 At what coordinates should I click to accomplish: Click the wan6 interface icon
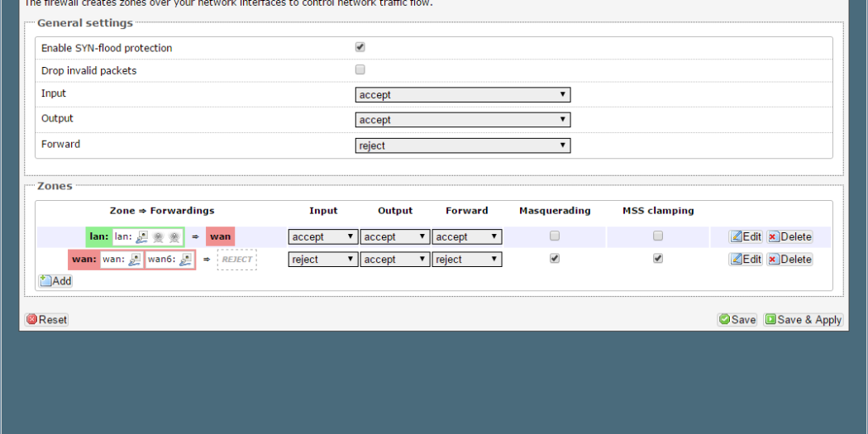185,260
